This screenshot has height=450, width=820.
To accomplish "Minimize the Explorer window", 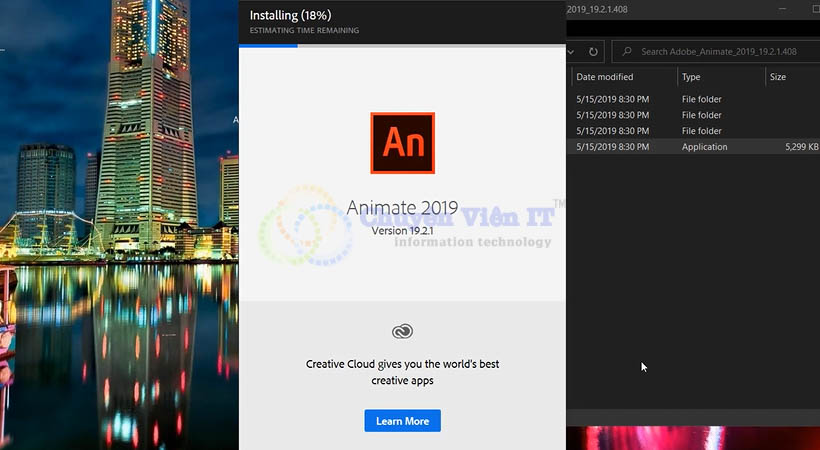I will click(x=782, y=9).
